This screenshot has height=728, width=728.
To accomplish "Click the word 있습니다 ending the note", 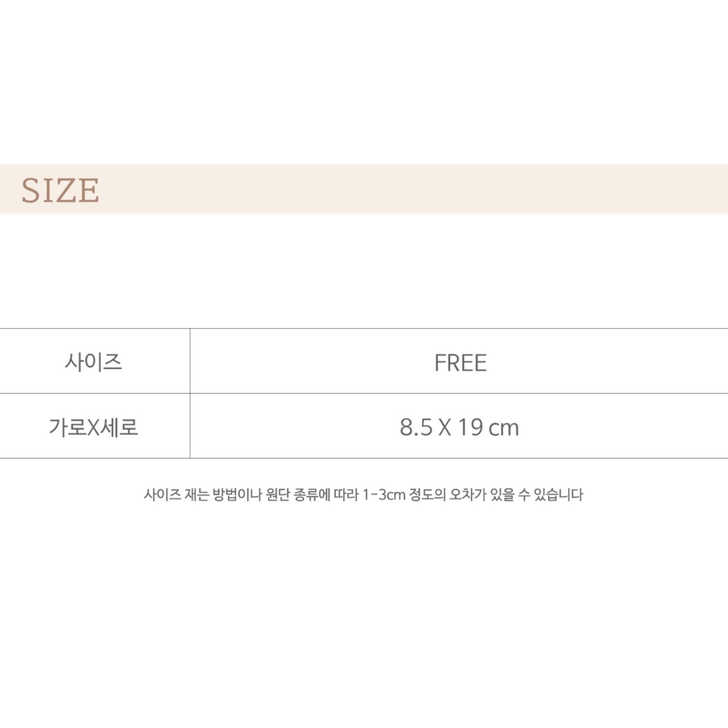I will point(559,495).
